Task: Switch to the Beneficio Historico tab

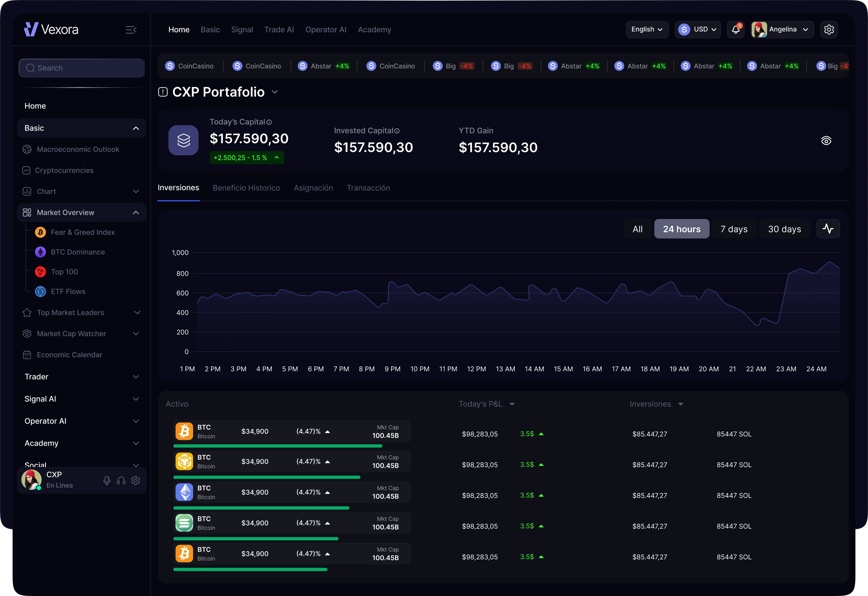Action: coord(247,188)
